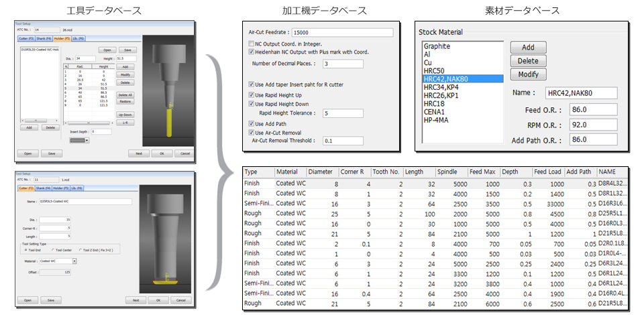Click the Up-Down button
This screenshot has width=644, height=315.
[x=125, y=115]
